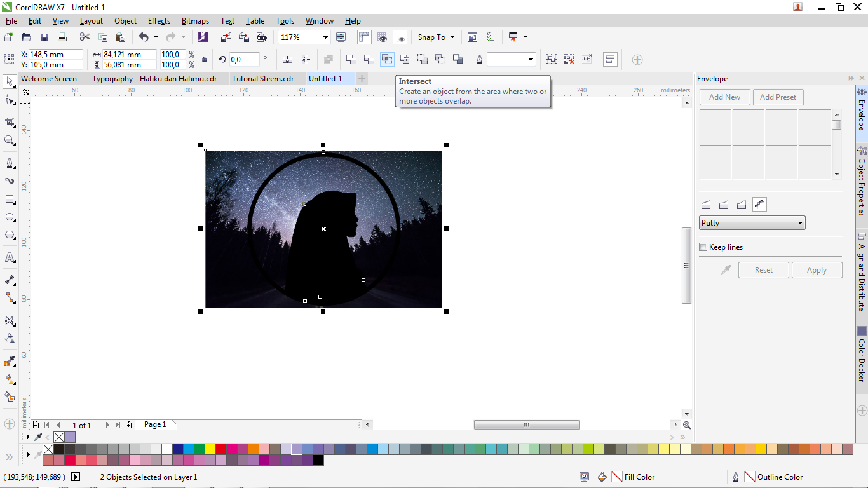Pick the yellow color swatch
This screenshot has height=488, width=868.
[210, 449]
